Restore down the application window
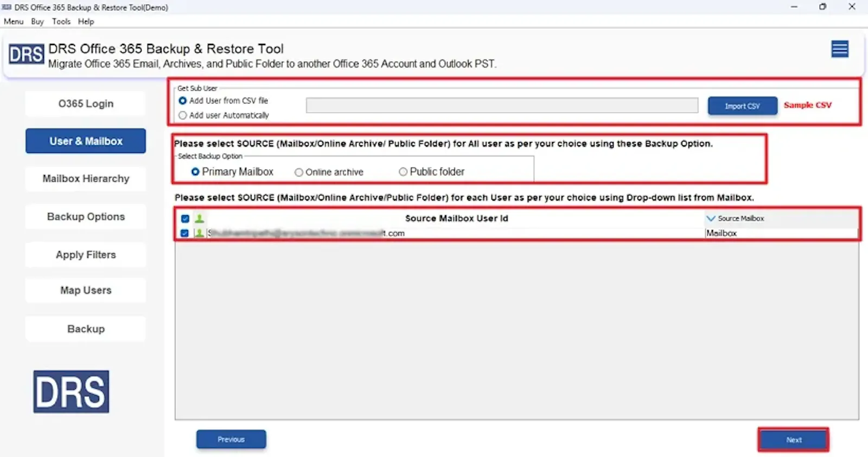Image resolution: width=868 pixels, height=457 pixels. pos(823,7)
